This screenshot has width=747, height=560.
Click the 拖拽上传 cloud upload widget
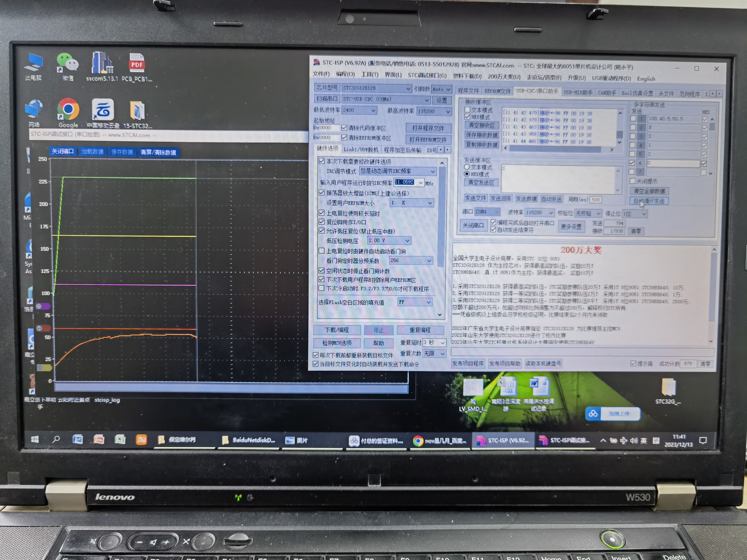tap(613, 413)
